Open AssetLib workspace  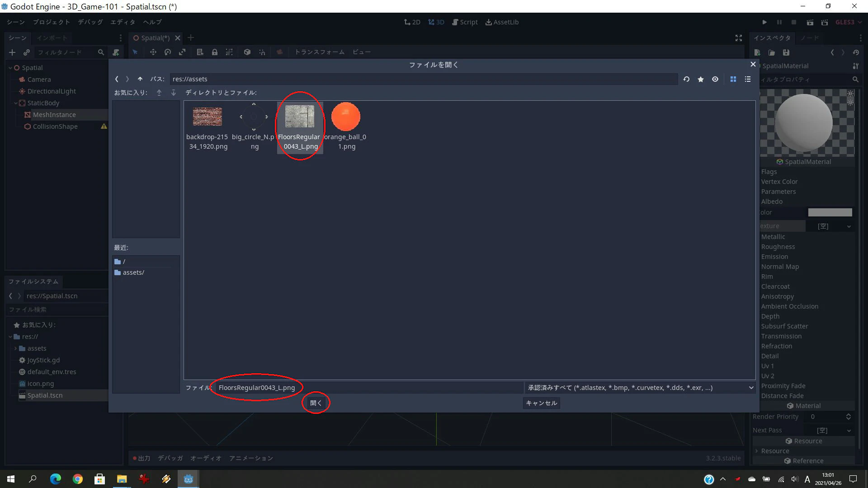(502, 22)
